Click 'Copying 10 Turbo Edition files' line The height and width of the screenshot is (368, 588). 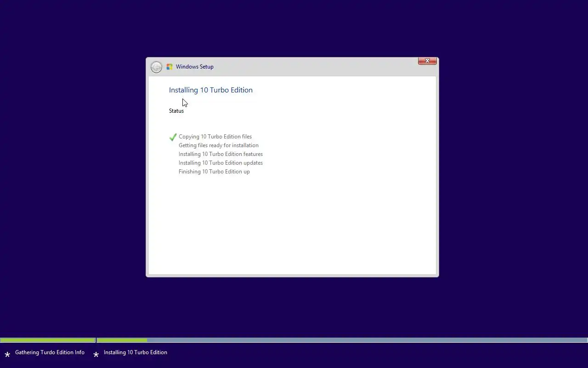click(215, 137)
